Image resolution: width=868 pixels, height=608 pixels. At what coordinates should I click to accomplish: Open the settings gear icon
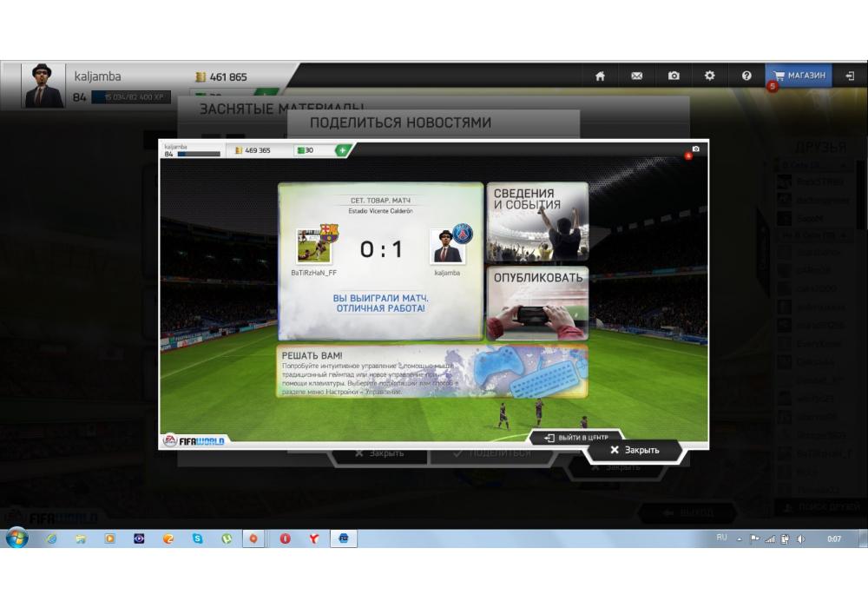click(x=710, y=76)
